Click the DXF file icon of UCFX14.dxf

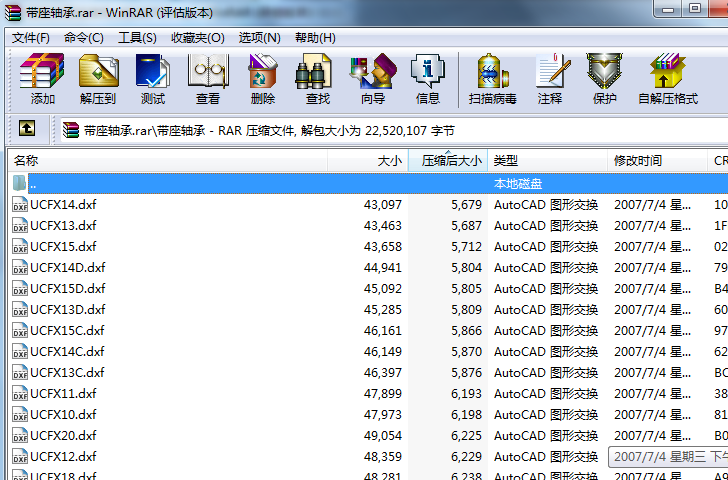20,204
